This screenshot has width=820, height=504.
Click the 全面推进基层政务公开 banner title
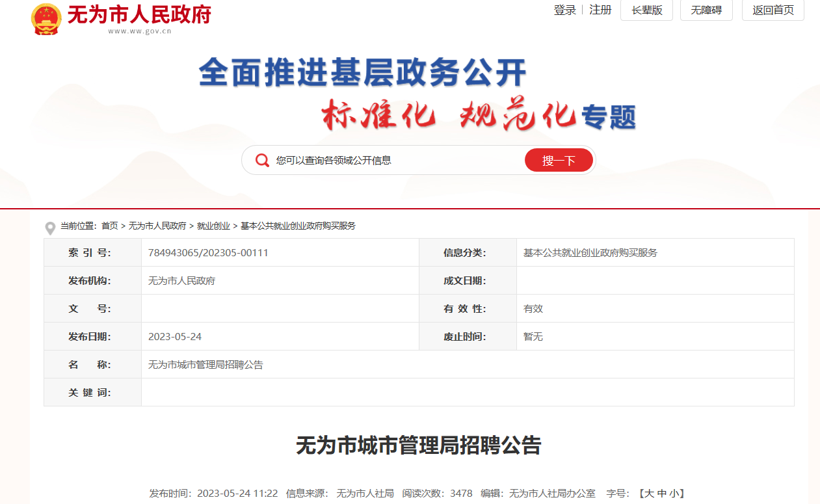362,72
